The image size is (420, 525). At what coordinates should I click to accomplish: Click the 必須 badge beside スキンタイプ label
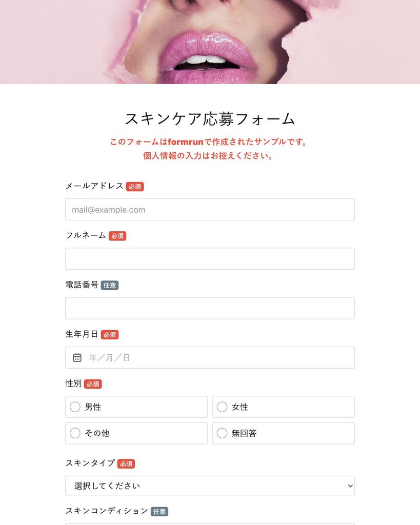[126, 463]
